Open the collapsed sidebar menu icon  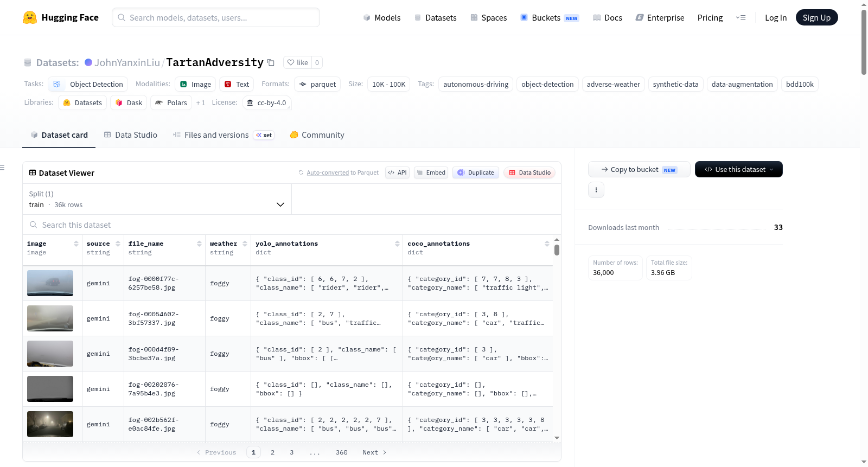pyautogui.click(x=3, y=168)
